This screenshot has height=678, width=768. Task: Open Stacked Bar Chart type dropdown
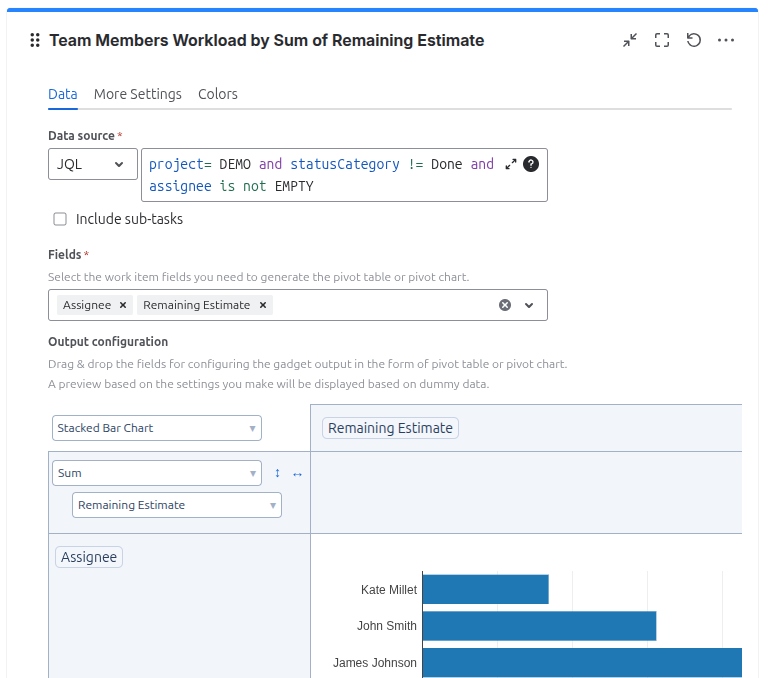pyautogui.click(x=156, y=428)
